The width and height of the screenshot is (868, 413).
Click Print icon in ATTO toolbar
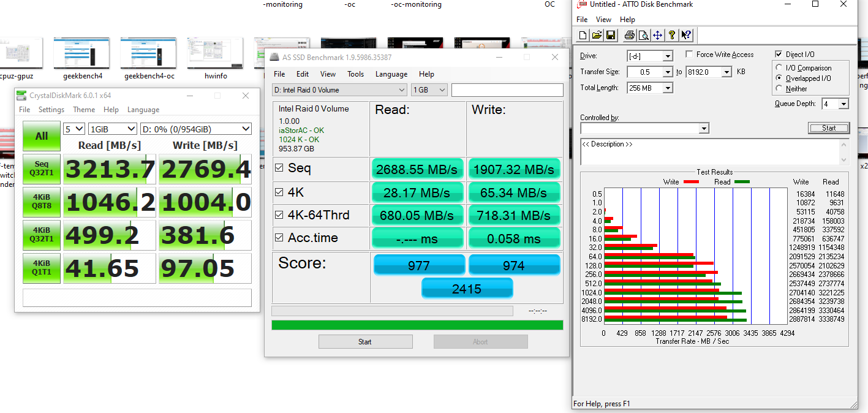click(629, 35)
